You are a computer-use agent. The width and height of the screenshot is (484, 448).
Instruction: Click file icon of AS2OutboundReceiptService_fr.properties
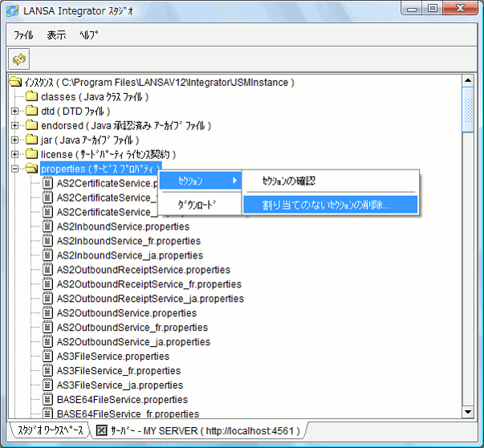click(47, 284)
